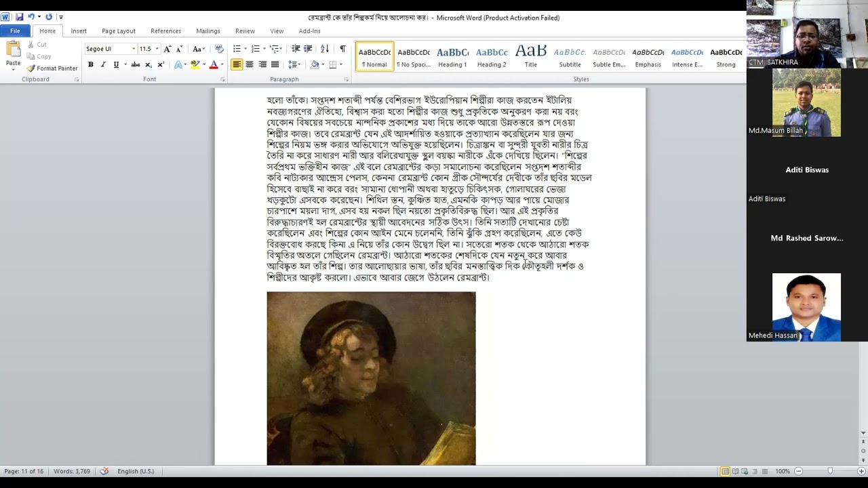Open the Change Case menu
Screen dimensions: 868x488
click(198, 49)
